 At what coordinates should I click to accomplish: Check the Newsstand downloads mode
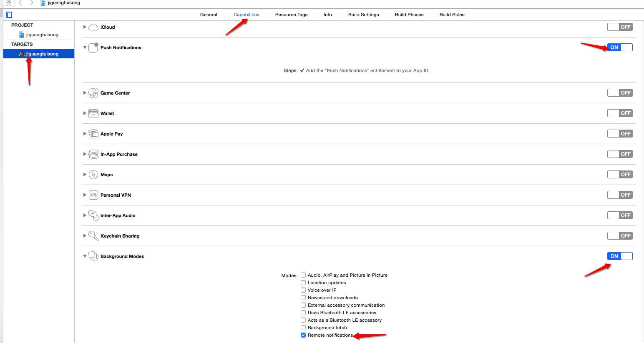303,298
